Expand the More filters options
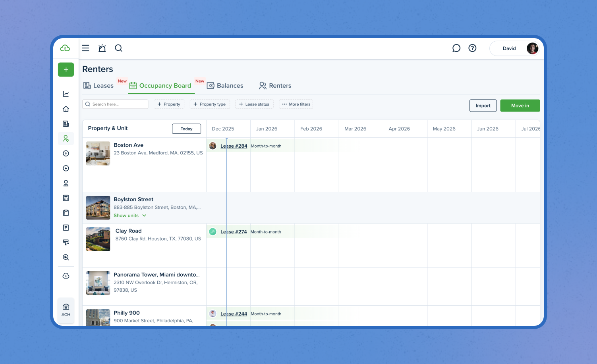The image size is (597, 364). pyautogui.click(x=296, y=104)
